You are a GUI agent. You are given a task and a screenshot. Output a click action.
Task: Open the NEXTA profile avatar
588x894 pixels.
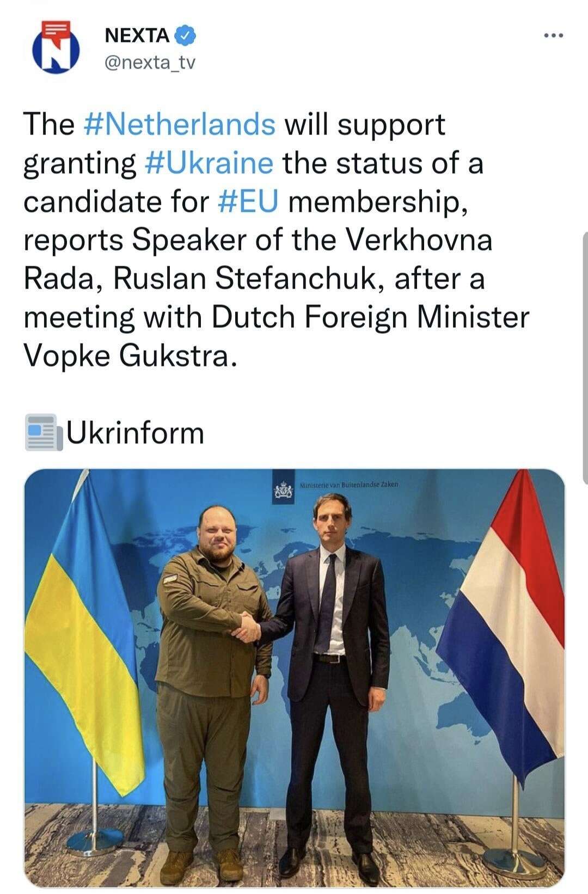(53, 45)
